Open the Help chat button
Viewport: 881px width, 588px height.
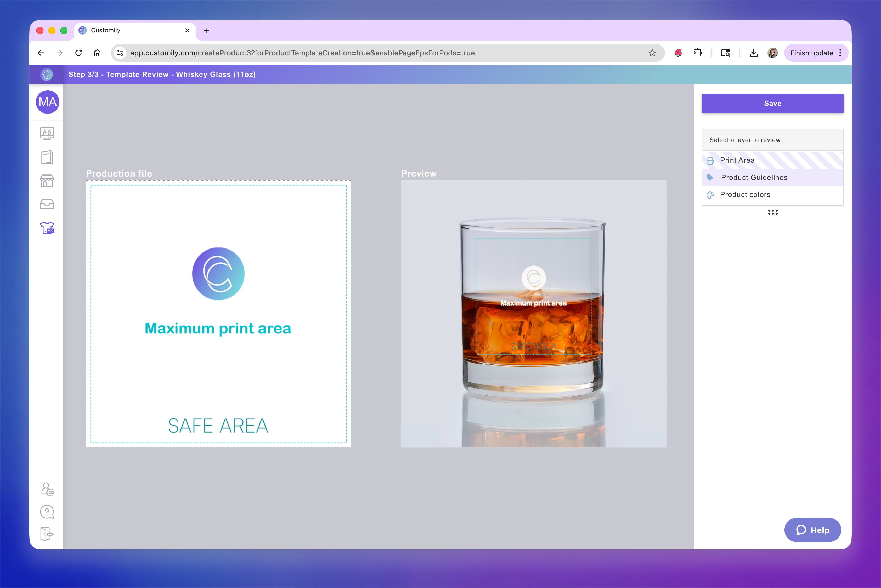[813, 530]
